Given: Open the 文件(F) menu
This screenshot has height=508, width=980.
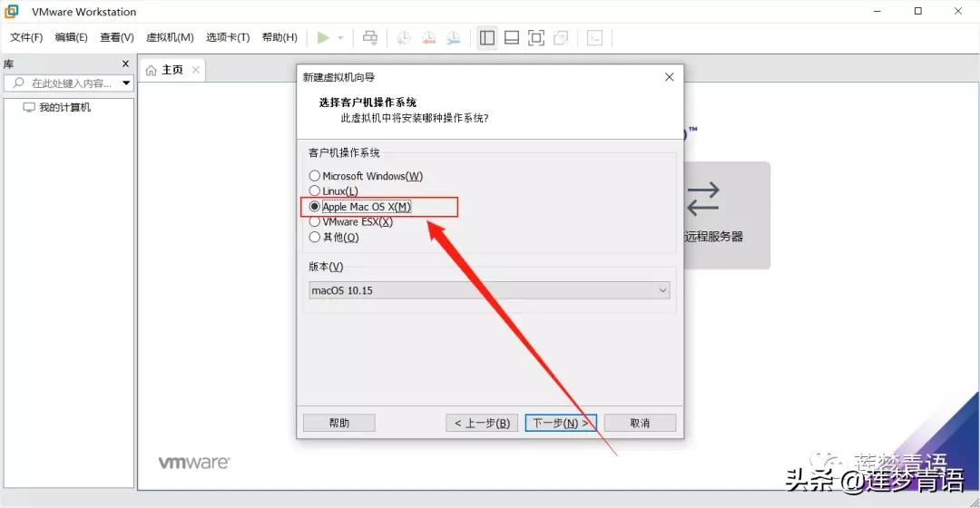Looking at the screenshot, I should point(26,37).
